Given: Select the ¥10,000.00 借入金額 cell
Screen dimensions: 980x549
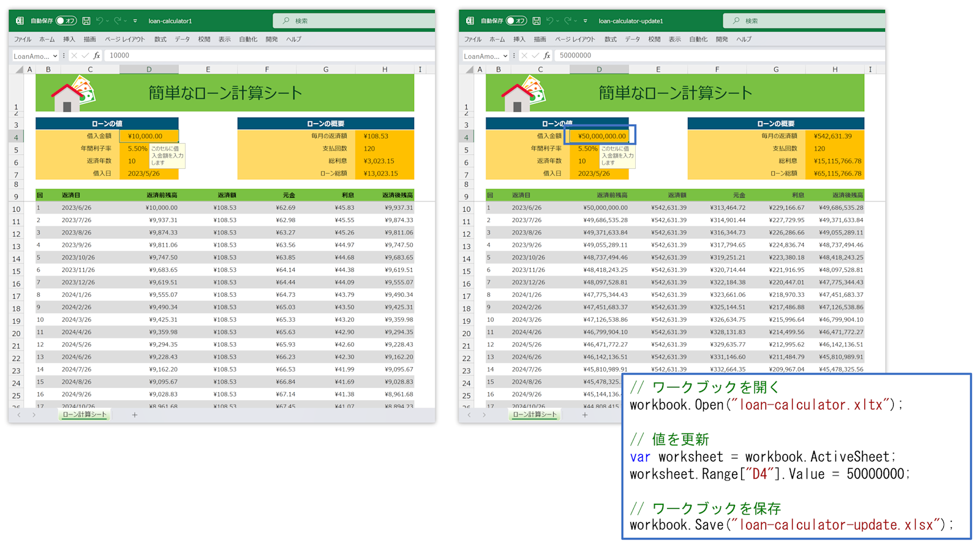Looking at the screenshot, I should click(x=149, y=136).
